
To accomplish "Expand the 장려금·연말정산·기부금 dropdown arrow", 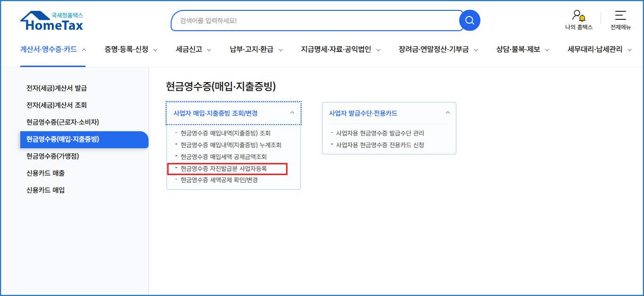I will tap(476, 50).
